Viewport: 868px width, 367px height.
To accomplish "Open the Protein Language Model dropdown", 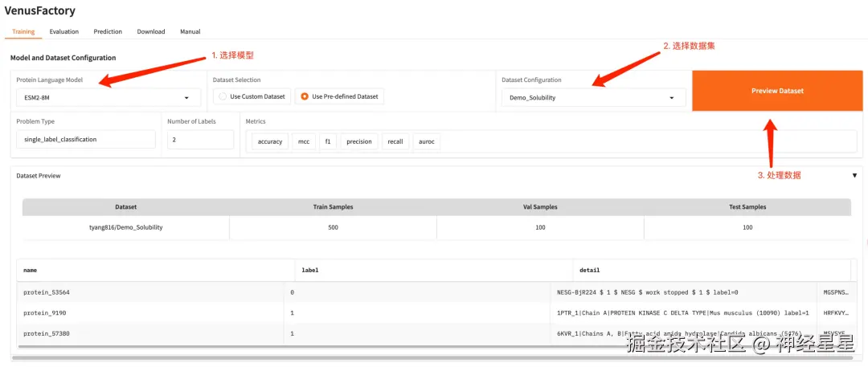I will pos(108,98).
